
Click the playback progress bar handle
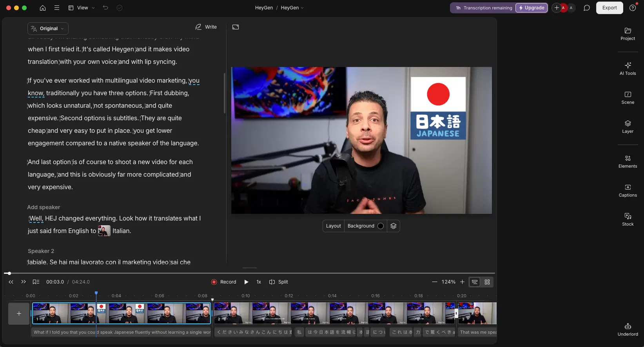click(x=9, y=273)
